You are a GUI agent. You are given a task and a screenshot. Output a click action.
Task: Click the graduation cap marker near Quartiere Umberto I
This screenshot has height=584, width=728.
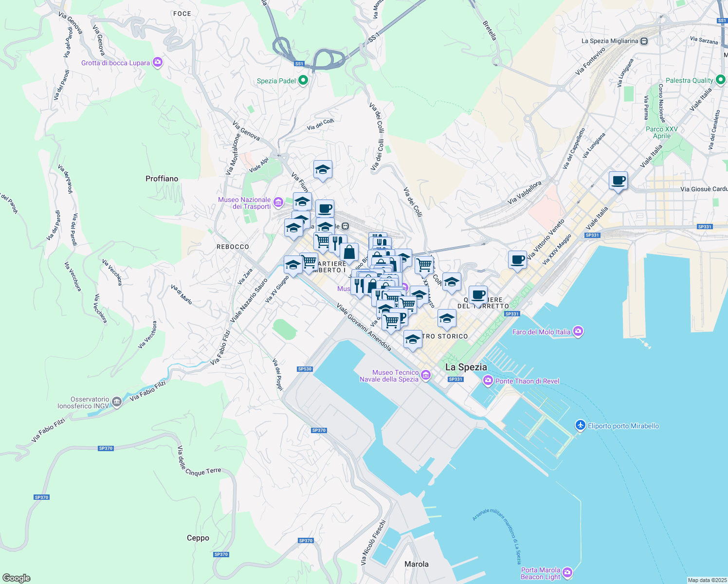point(292,264)
